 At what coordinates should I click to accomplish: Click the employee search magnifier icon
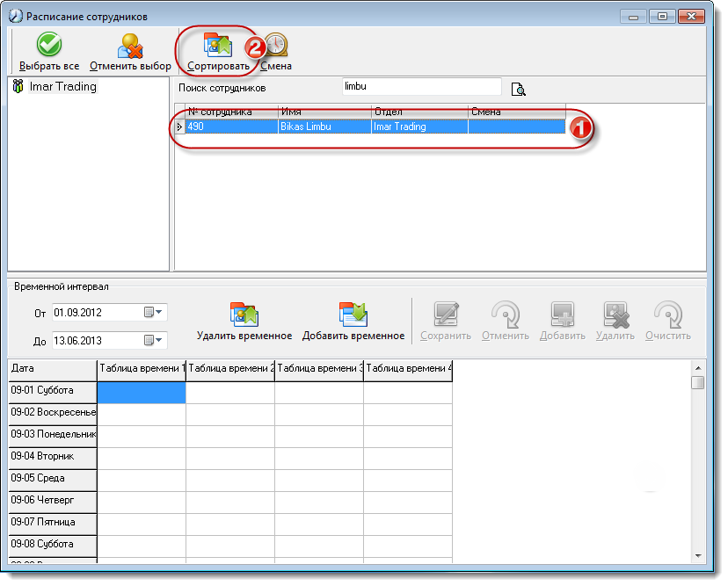tap(518, 89)
